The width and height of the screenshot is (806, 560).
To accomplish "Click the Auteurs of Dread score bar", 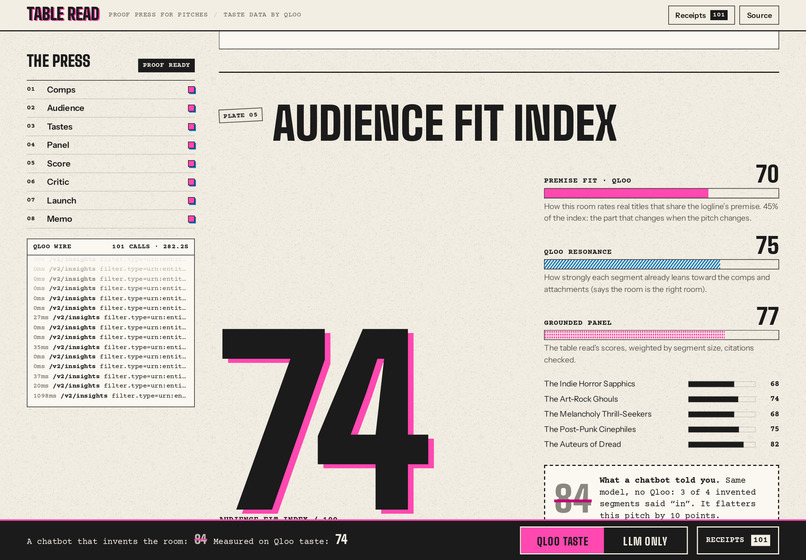I will (x=722, y=444).
